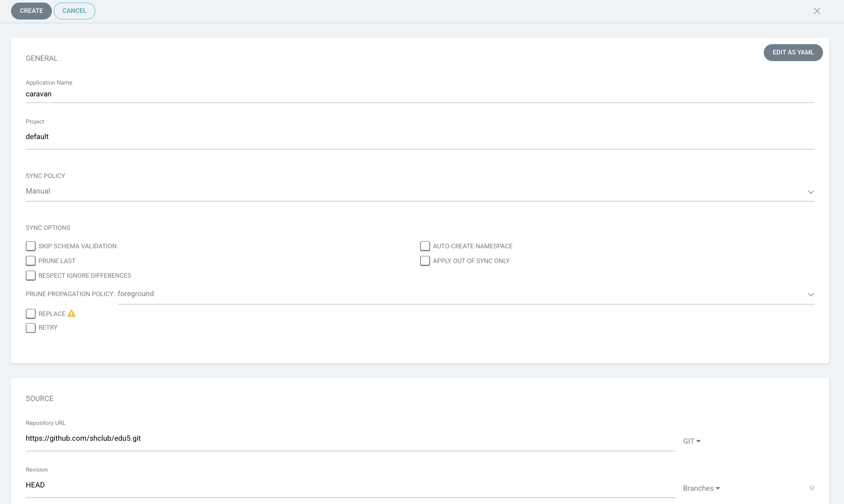Enable Skip Schema Validation checkbox
Viewport: 844px width, 504px height.
(x=31, y=246)
